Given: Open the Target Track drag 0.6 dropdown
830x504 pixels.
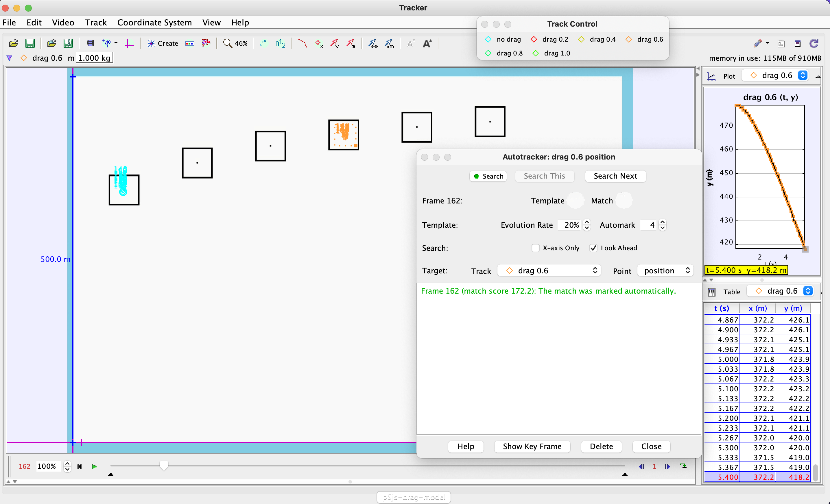Looking at the screenshot, I should click(549, 271).
